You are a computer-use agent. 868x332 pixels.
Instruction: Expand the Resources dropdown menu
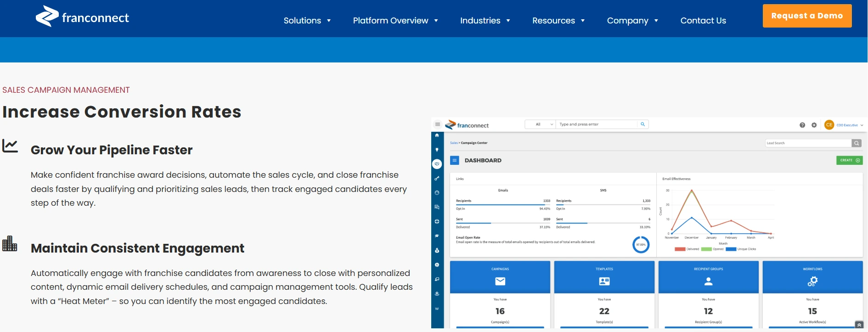click(x=558, y=21)
